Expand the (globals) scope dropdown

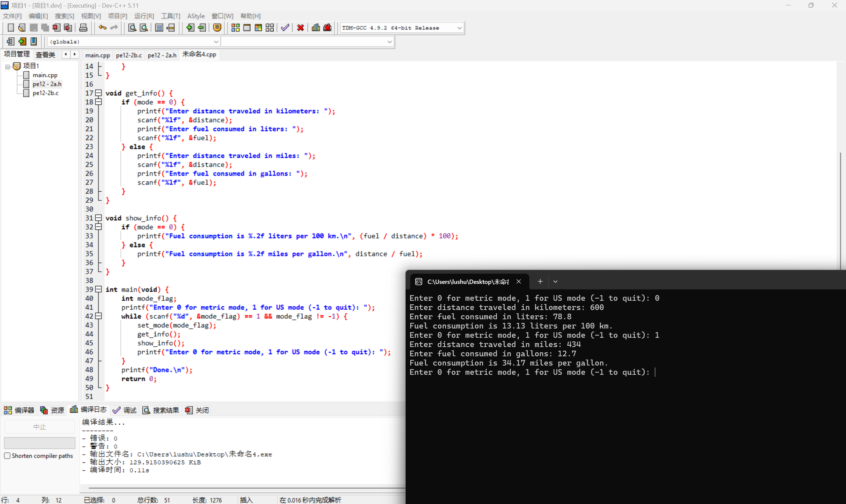click(216, 42)
